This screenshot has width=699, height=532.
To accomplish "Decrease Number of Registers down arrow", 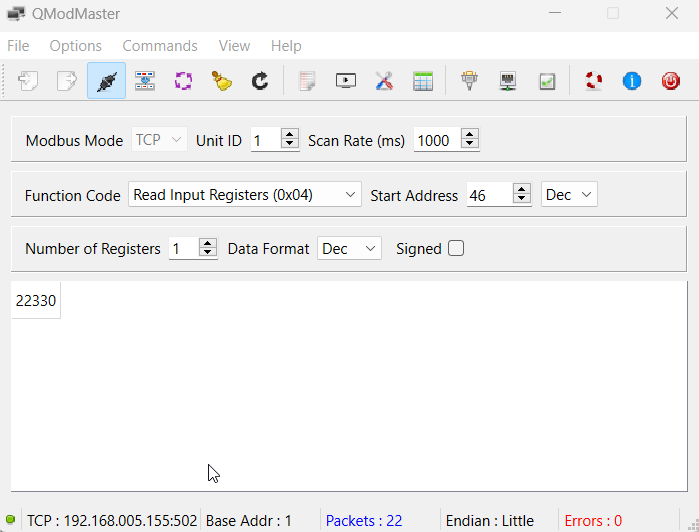I will pos(208,253).
